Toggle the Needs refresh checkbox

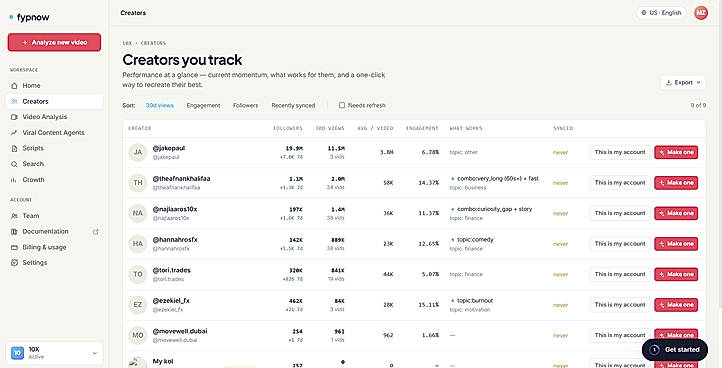pyautogui.click(x=342, y=105)
